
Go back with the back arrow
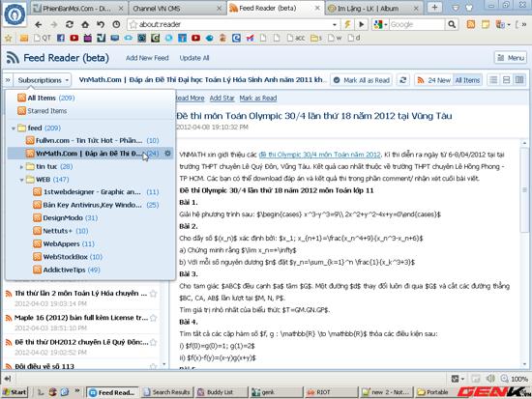pos(38,24)
